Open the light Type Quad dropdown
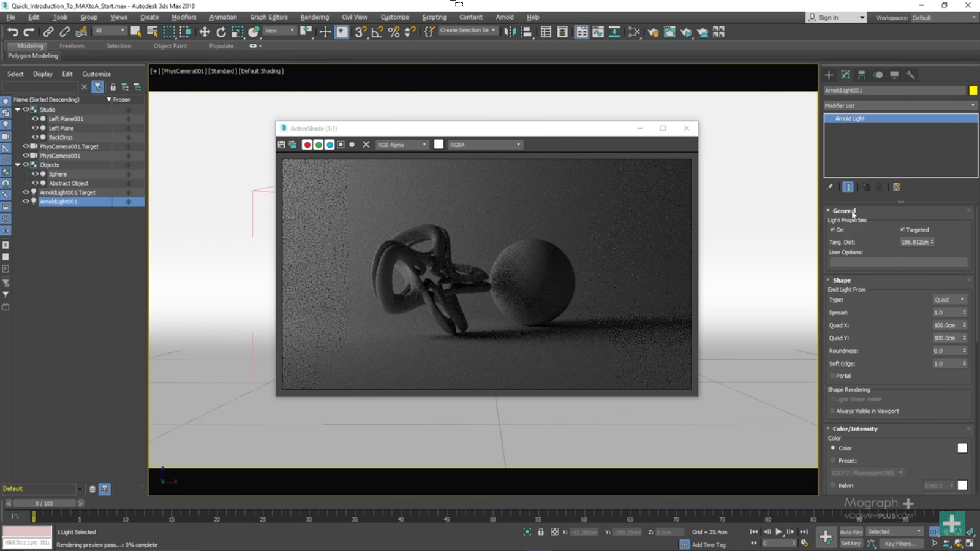 949,300
